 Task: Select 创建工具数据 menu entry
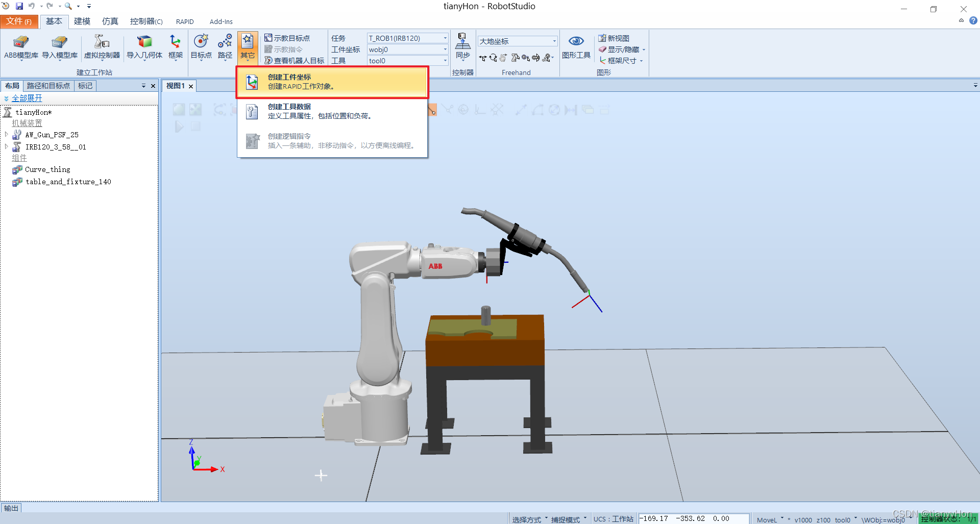point(332,112)
